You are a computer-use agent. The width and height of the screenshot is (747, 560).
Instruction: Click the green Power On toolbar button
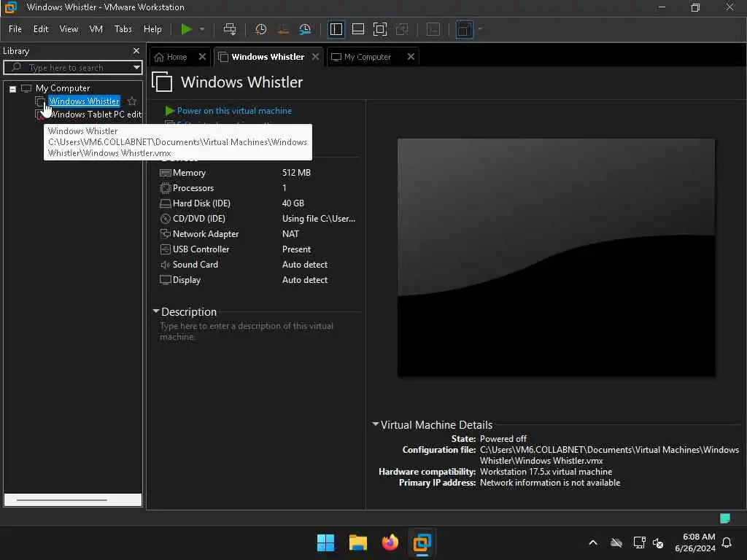186,29
